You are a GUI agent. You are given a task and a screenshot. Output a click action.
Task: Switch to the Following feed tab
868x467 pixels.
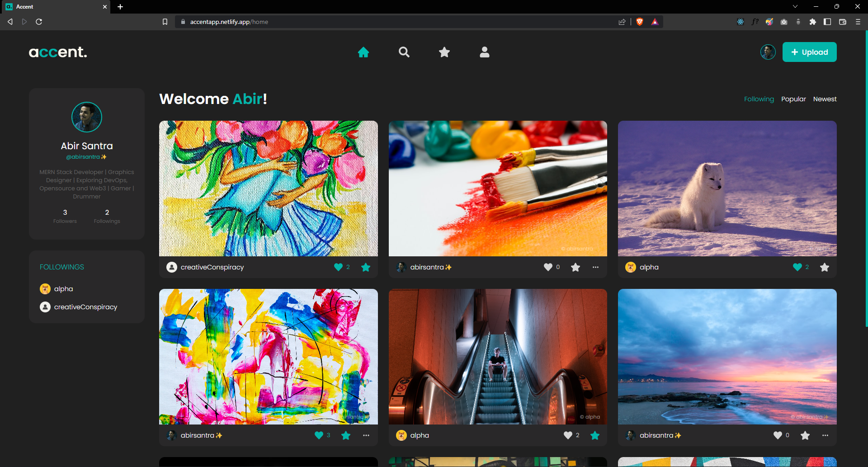pos(759,99)
